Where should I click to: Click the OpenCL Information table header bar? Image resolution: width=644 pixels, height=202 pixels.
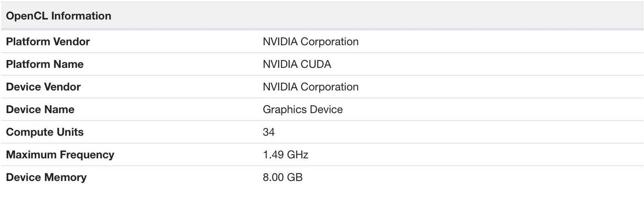click(322, 16)
